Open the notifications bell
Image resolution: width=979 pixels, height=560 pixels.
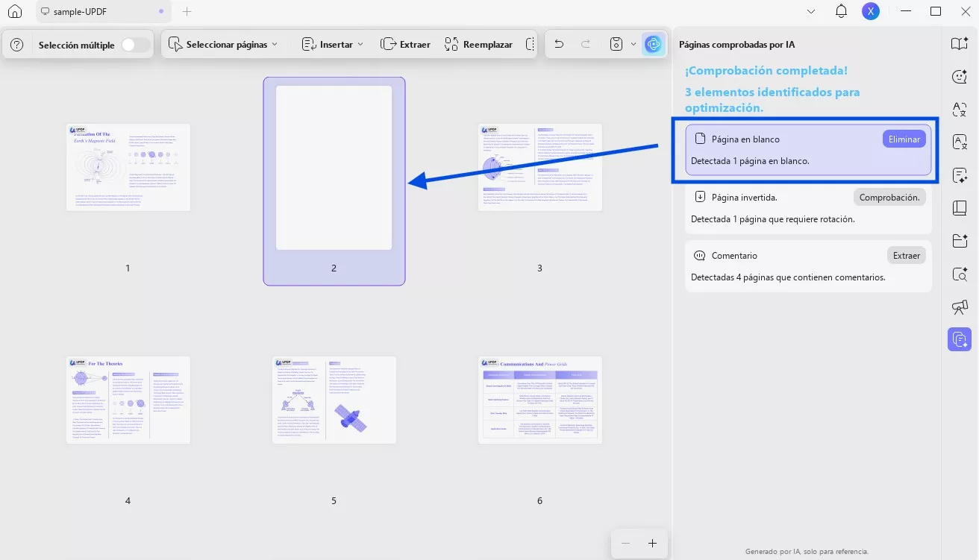842,11
